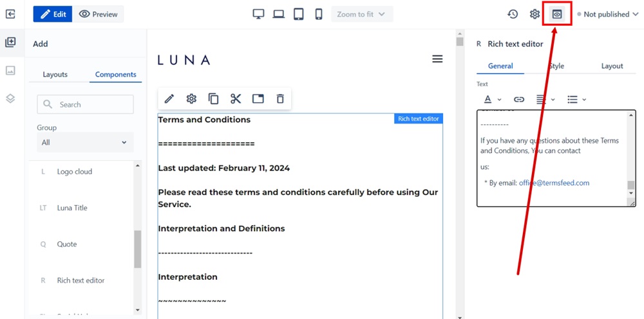This screenshot has height=319, width=644.
Task: Click the text editor resize grip
Action: point(631,202)
